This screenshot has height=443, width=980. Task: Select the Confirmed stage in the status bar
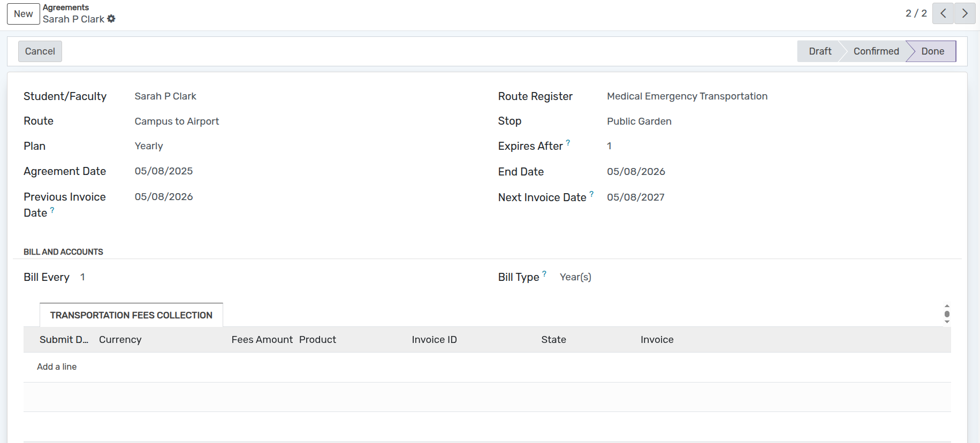[x=876, y=51]
